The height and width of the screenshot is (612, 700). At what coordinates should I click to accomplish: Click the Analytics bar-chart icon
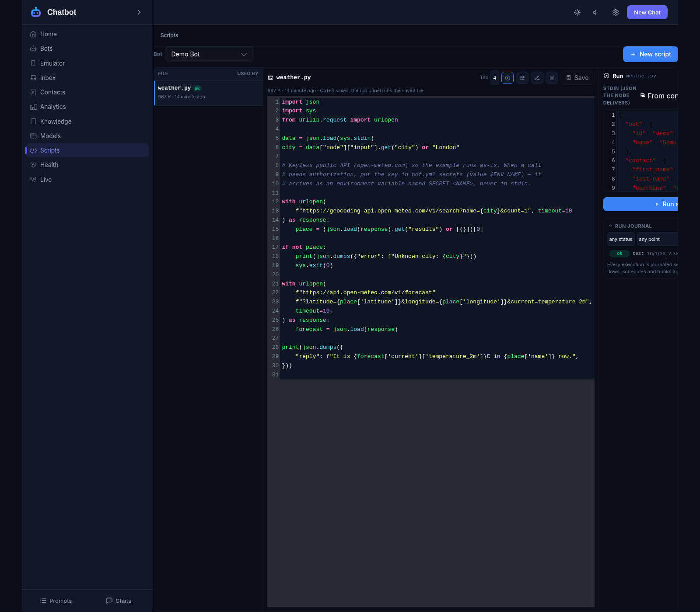(x=33, y=107)
